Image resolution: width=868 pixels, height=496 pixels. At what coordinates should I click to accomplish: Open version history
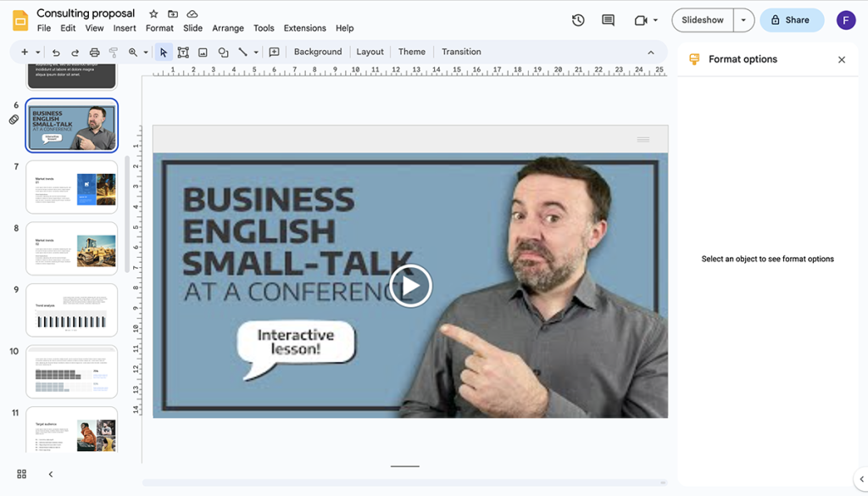coord(578,20)
